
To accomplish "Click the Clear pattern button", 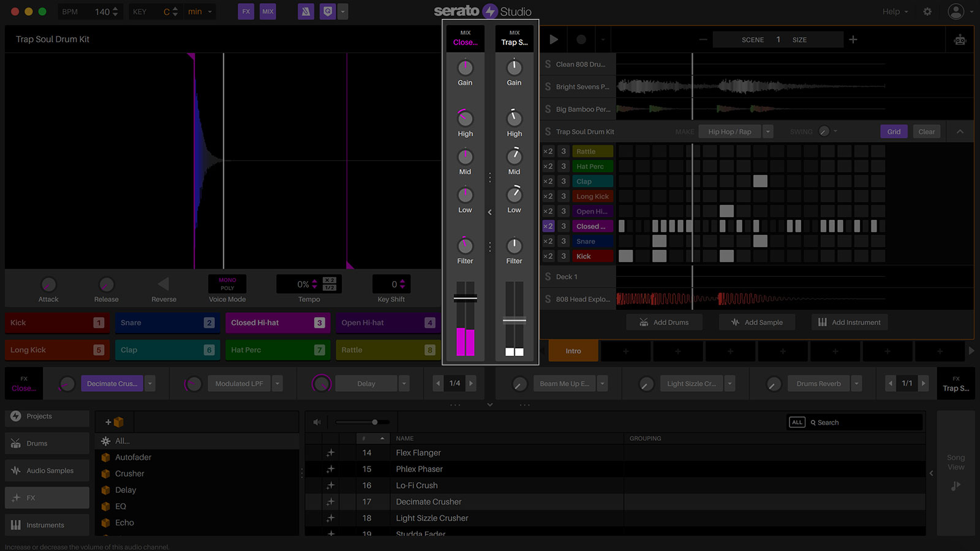I will [x=926, y=132].
